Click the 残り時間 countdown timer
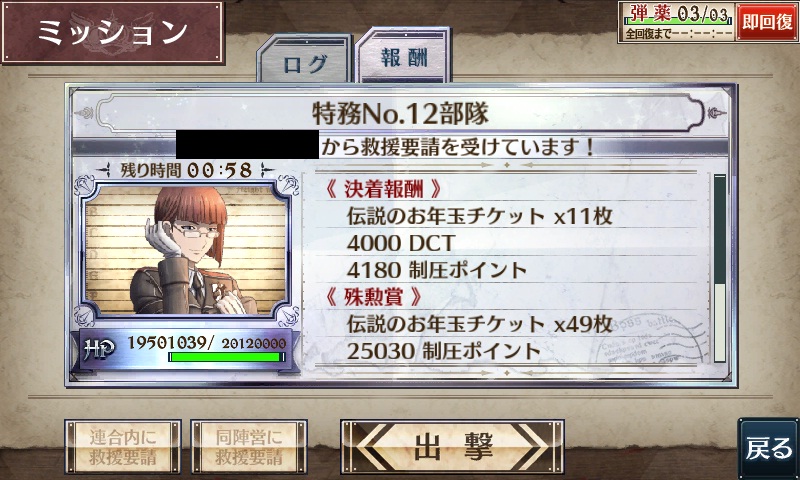 click(x=186, y=170)
